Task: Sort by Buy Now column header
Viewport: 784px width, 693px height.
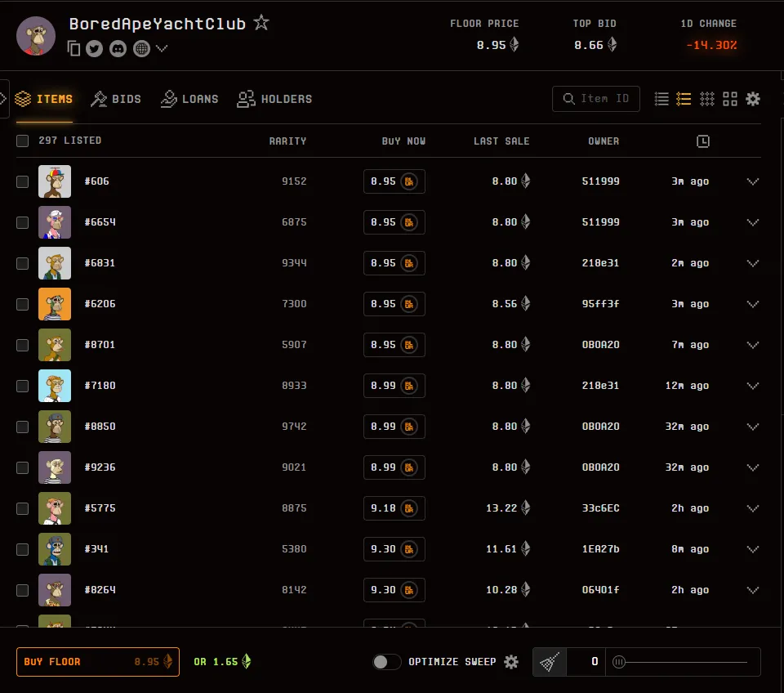Action: coord(403,141)
